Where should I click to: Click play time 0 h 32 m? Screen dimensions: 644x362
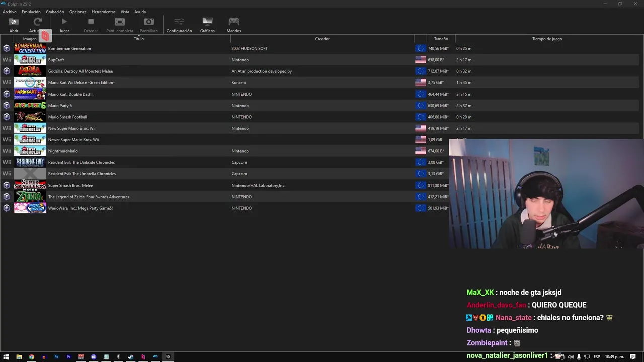[x=464, y=71]
